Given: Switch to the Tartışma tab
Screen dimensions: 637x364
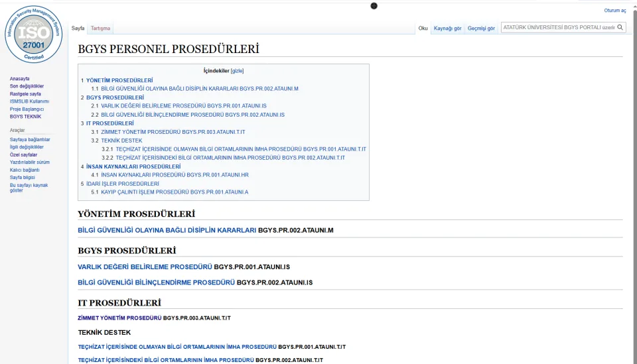Looking at the screenshot, I should [x=100, y=28].
